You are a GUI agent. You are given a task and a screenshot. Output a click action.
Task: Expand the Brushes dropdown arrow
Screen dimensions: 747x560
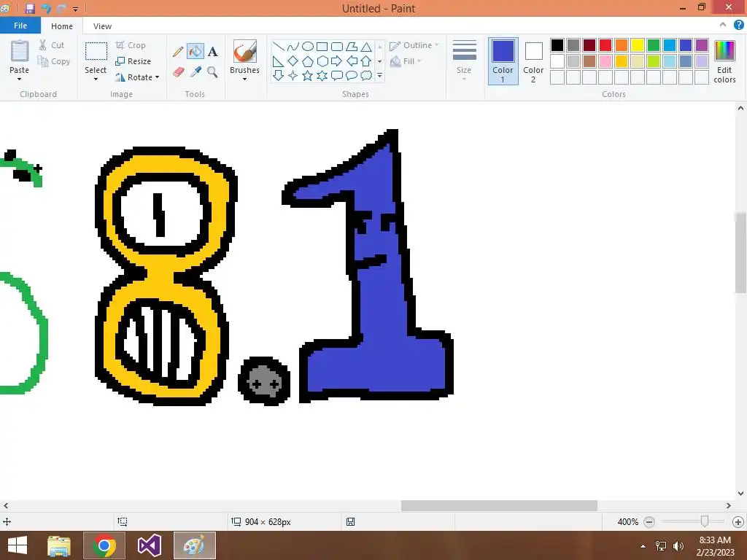pos(245,79)
